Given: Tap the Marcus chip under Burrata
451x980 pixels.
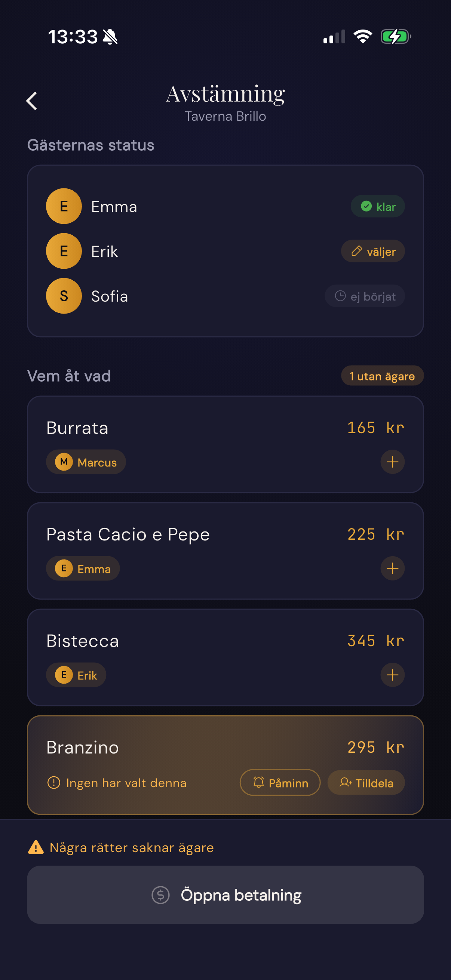Looking at the screenshot, I should pyautogui.click(x=86, y=462).
